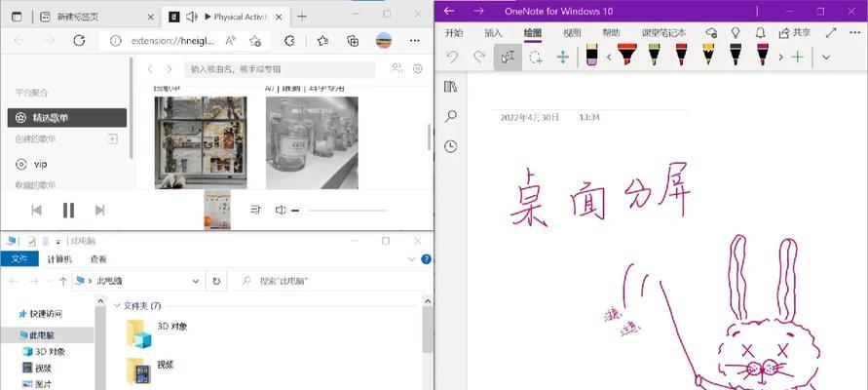The width and height of the screenshot is (868, 390).
Task: Open the Edge profile avatar
Action: [x=383, y=40]
